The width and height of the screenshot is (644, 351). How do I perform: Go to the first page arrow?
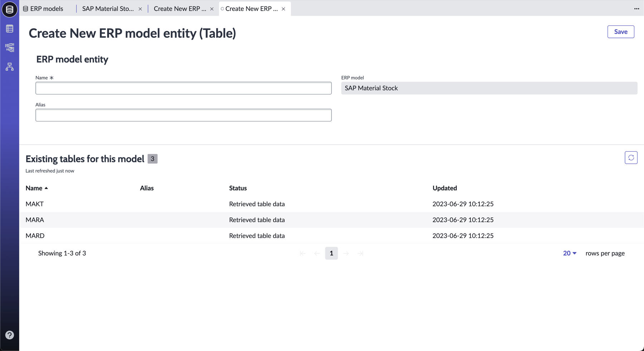coord(303,253)
